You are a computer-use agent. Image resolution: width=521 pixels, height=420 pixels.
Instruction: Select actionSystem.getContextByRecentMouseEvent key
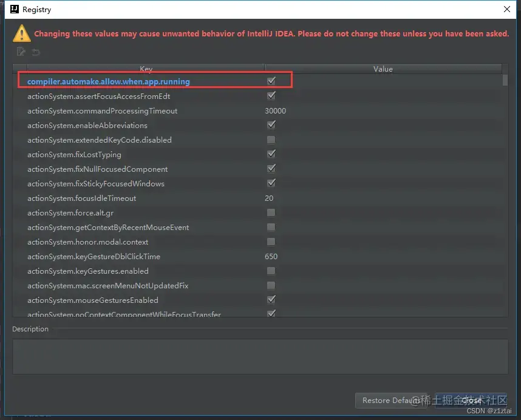(x=108, y=228)
